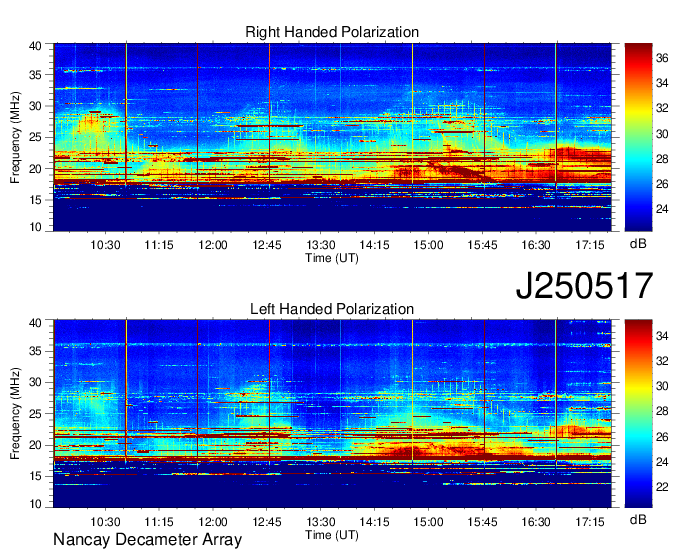The image size is (680, 552).
Task: Click the 10:30 time tick of the Right Handed plot
Action: click(105, 245)
